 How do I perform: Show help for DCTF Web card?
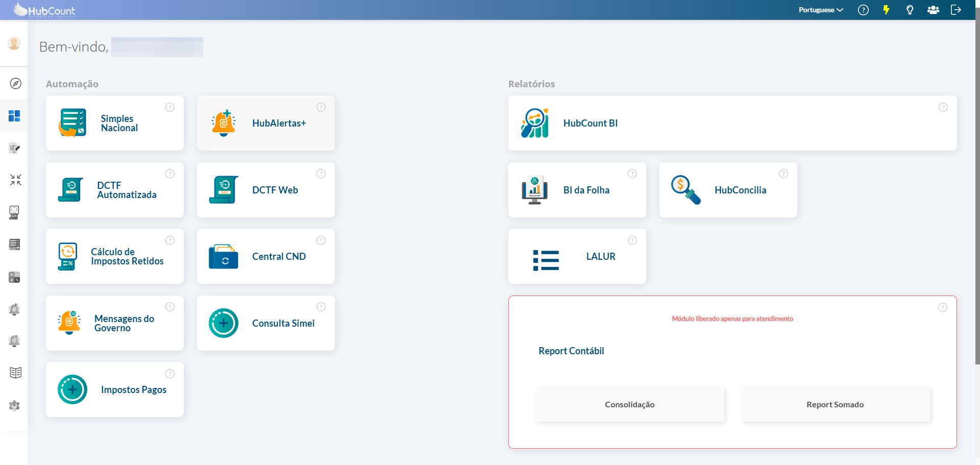(x=321, y=174)
